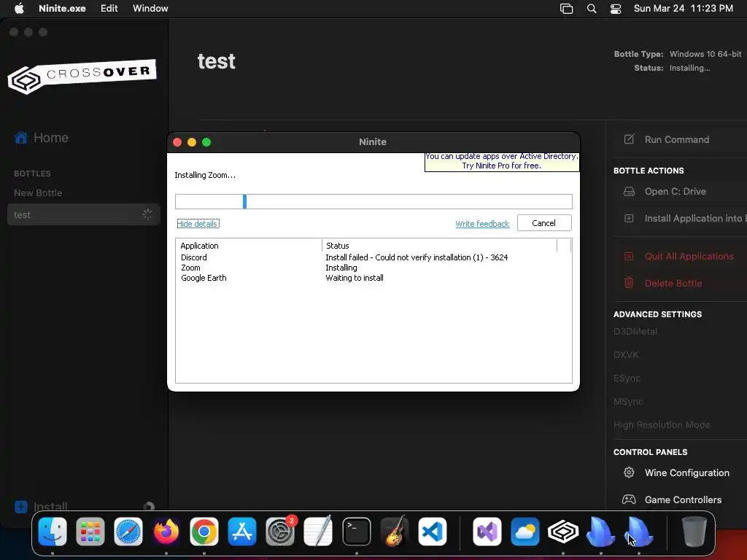Open Firefox from the Dock
Viewport: 747px width, 560px height.
pyautogui.click(x=166, y=532)
